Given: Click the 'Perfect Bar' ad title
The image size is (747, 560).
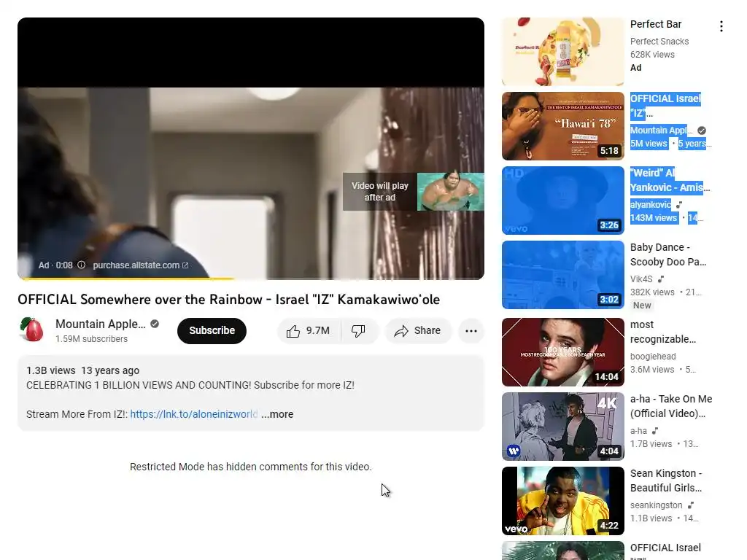Looking at the screenshot, I should [x=656, y=24].
